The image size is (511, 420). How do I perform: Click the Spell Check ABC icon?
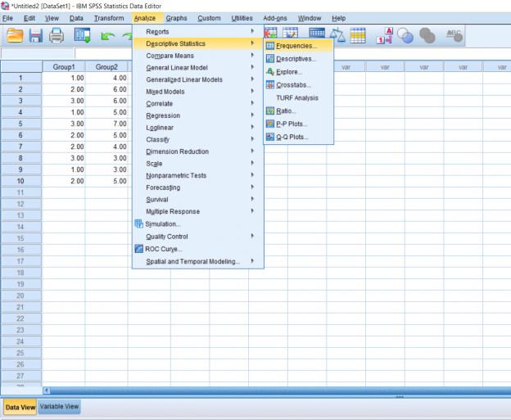[x=454, y=35]
